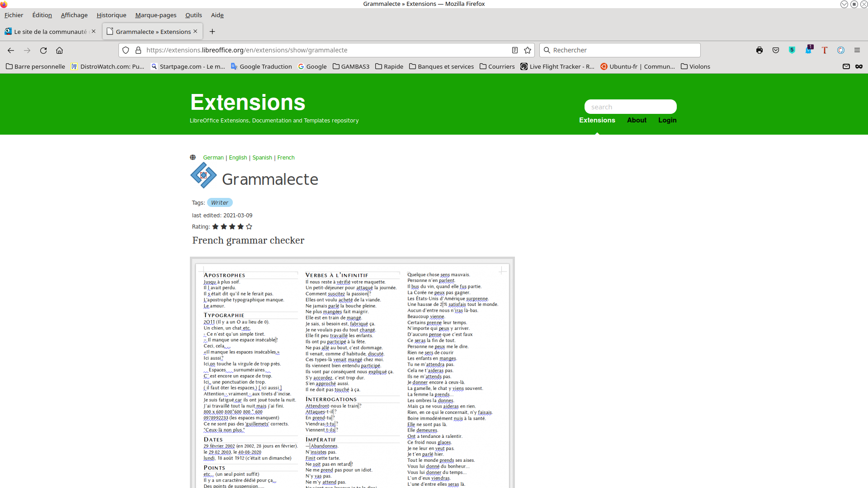Focus the Rechercher browser search box
Image resolution: width=868 pixels, height=488 pixels.
620,50
